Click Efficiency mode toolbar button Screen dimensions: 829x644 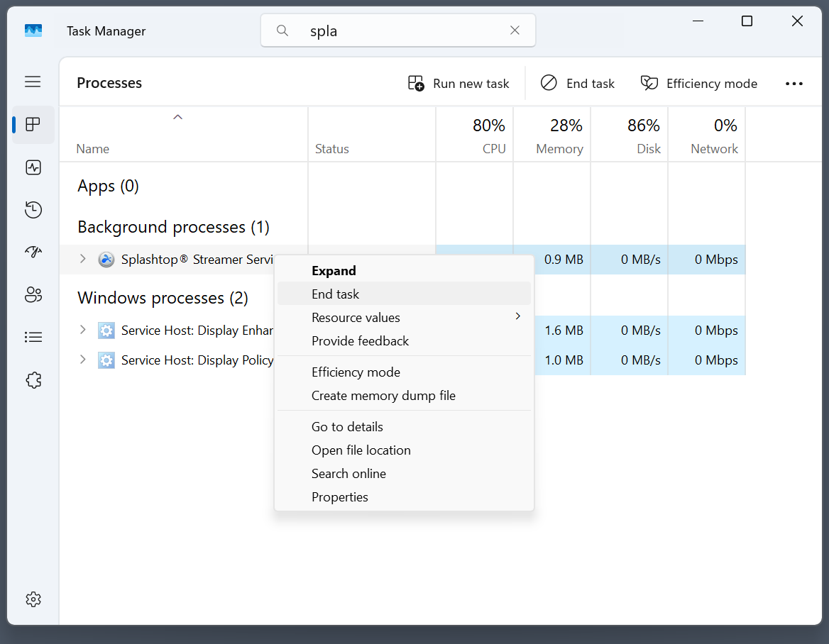[x=699, y=84]
